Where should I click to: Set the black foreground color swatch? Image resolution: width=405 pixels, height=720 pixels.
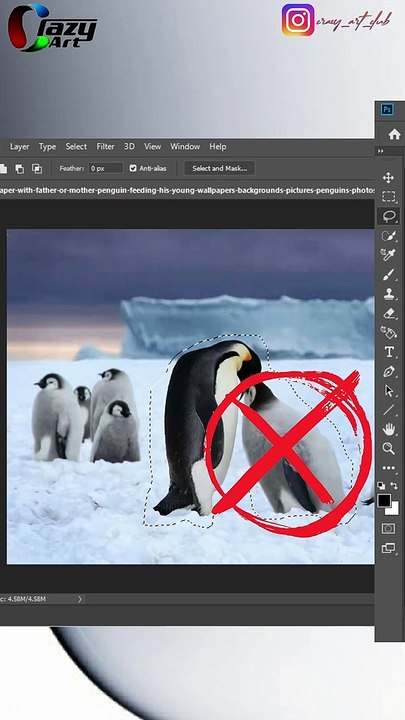click(384, 501)
